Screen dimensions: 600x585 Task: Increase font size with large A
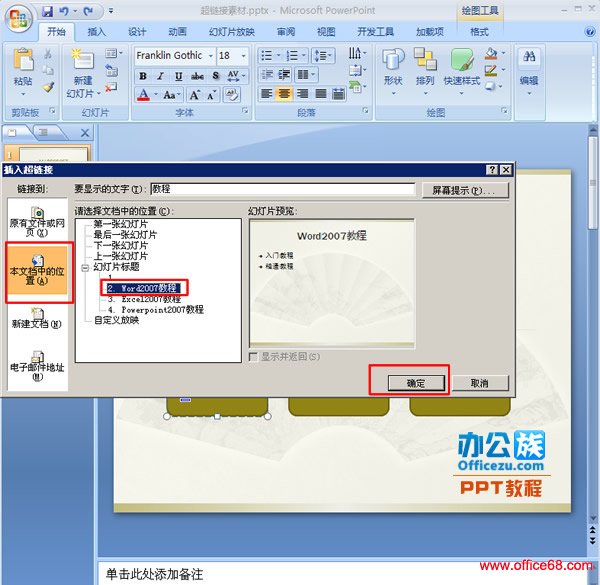pyautogui.click(x=194, y=95)
